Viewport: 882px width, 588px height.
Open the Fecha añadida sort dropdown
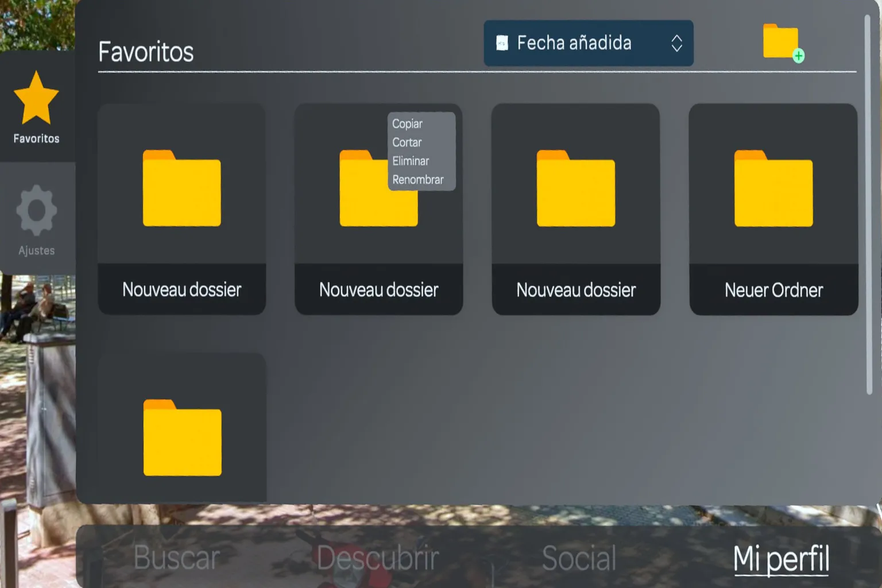589,43
